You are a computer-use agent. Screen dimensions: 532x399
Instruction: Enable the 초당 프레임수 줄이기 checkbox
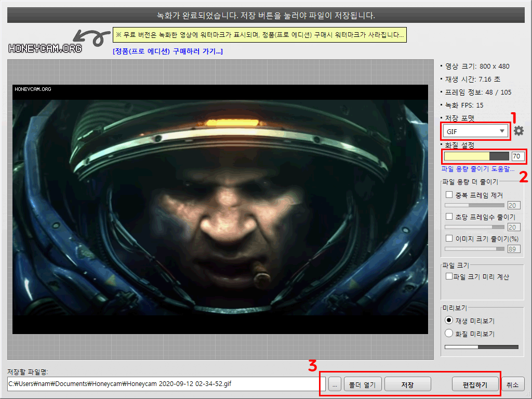[449, 217]
